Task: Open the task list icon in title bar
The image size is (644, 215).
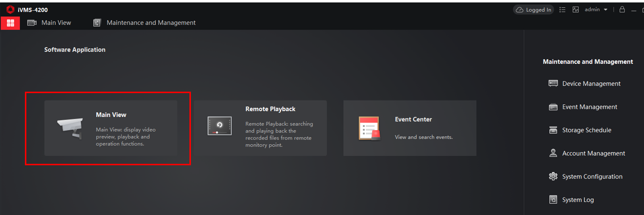Action: (562, 10)
